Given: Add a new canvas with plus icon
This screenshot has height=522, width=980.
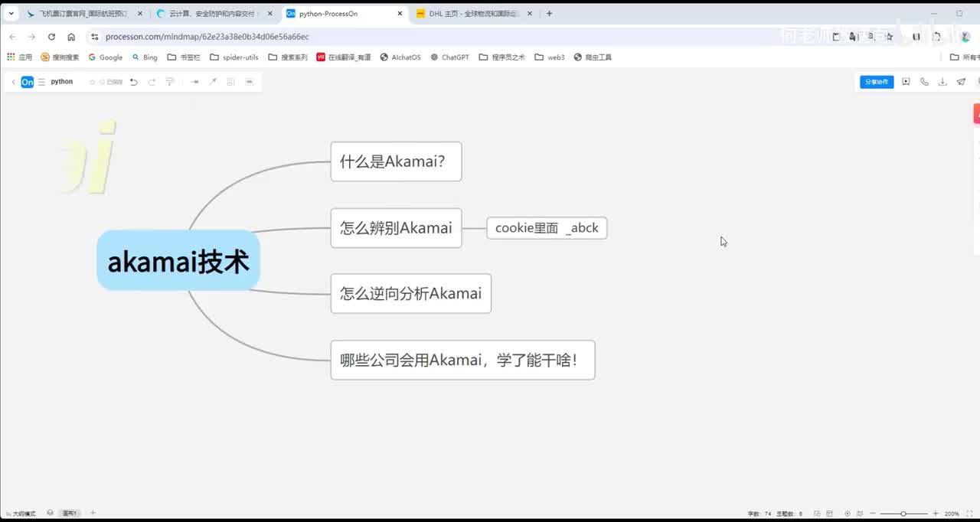Looking at the screenshot, I should (93, 513).
